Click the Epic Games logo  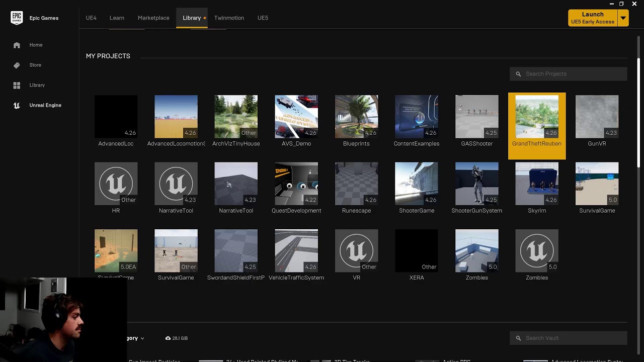(17, 18)
